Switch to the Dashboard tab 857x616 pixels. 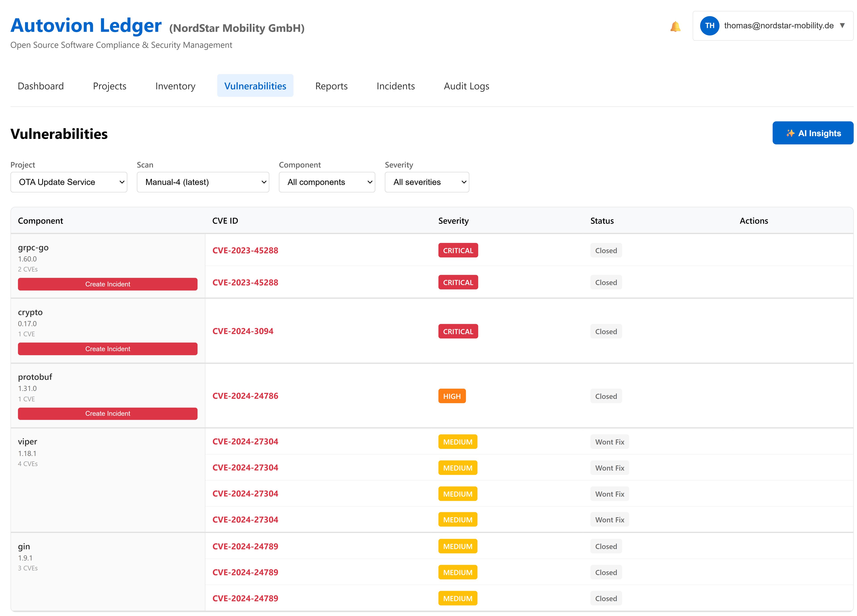pyautogui.click(x=40, y=86)
